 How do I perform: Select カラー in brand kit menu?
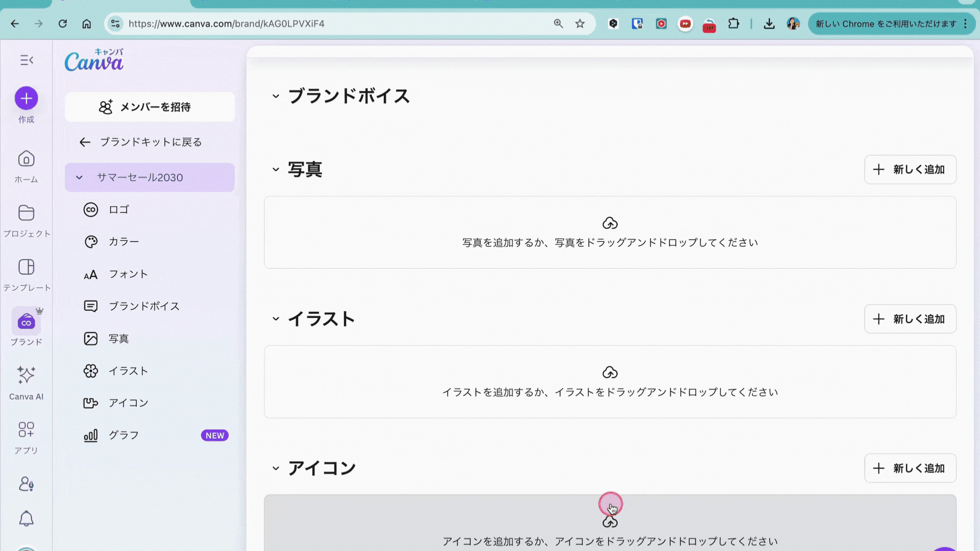point(124,242)
